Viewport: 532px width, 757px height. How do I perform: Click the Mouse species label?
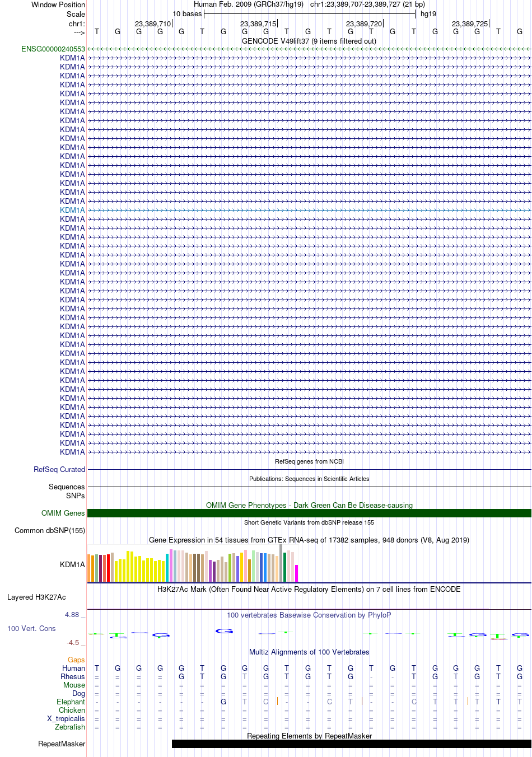(74, 685)
